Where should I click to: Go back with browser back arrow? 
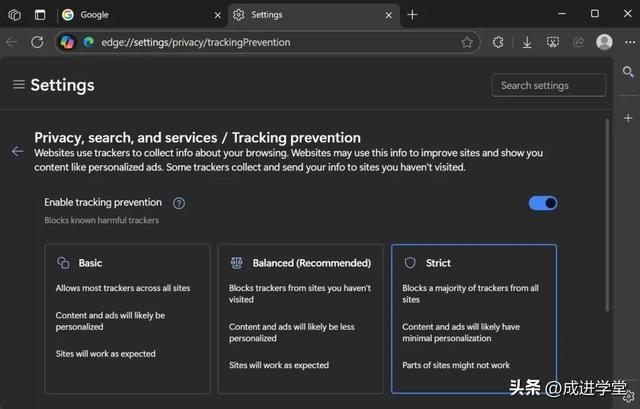pyautogui.click(x=11, y=42)
